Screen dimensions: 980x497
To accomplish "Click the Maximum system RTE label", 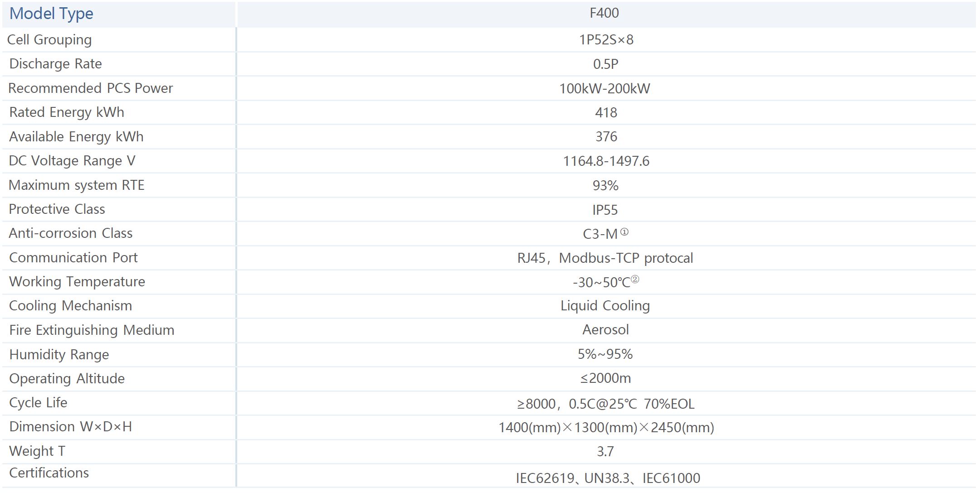I will [76, 185].
